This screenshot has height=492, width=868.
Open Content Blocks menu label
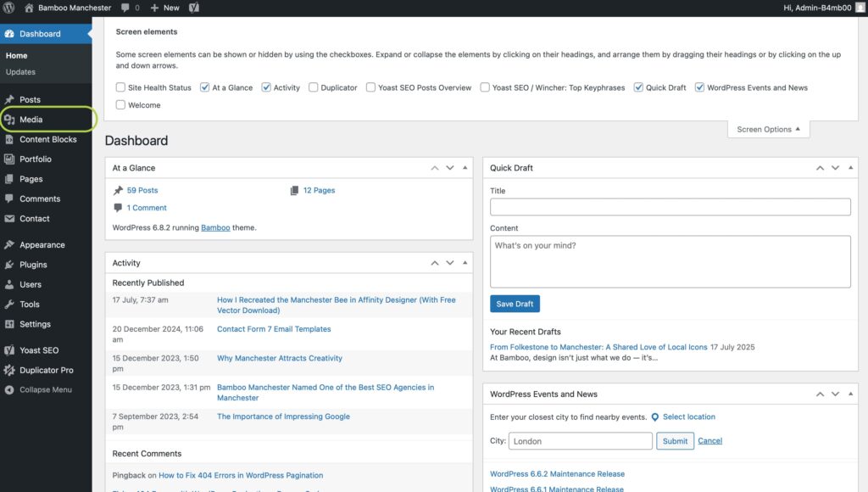[48, 140]
